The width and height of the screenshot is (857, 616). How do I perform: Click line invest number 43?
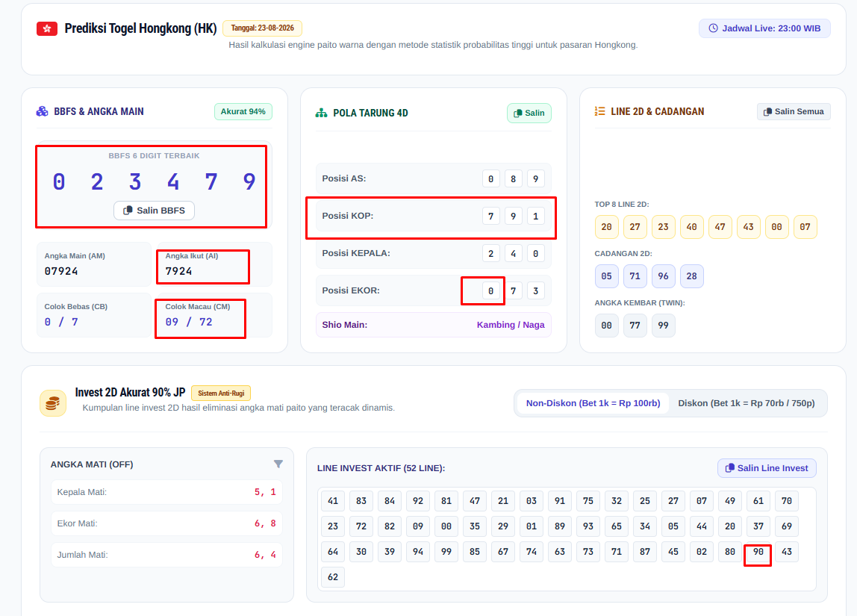click(x=787, y=552)
